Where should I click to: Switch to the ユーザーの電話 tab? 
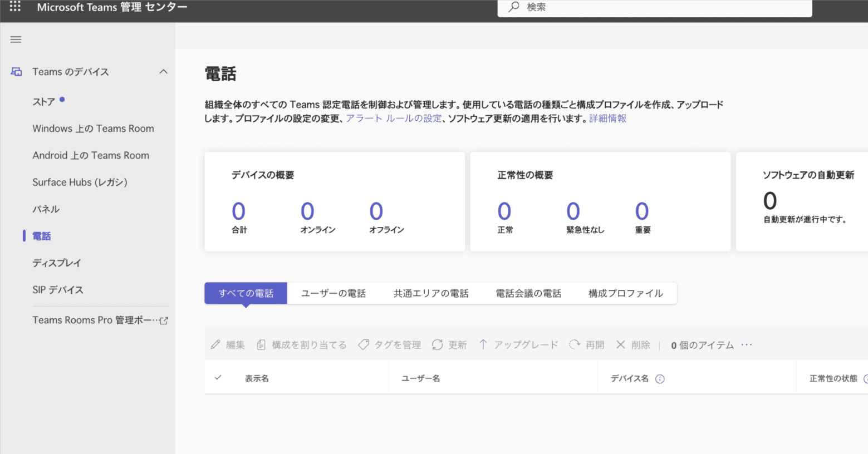(334, 293)
